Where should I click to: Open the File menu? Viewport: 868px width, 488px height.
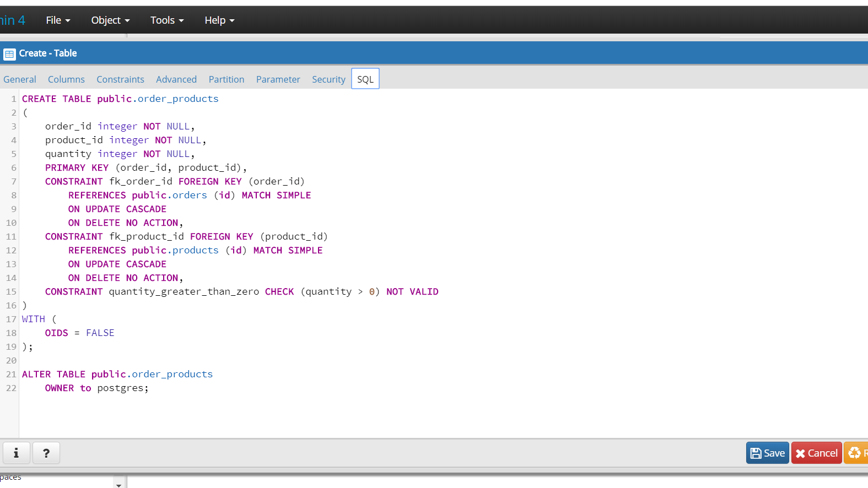58,20
